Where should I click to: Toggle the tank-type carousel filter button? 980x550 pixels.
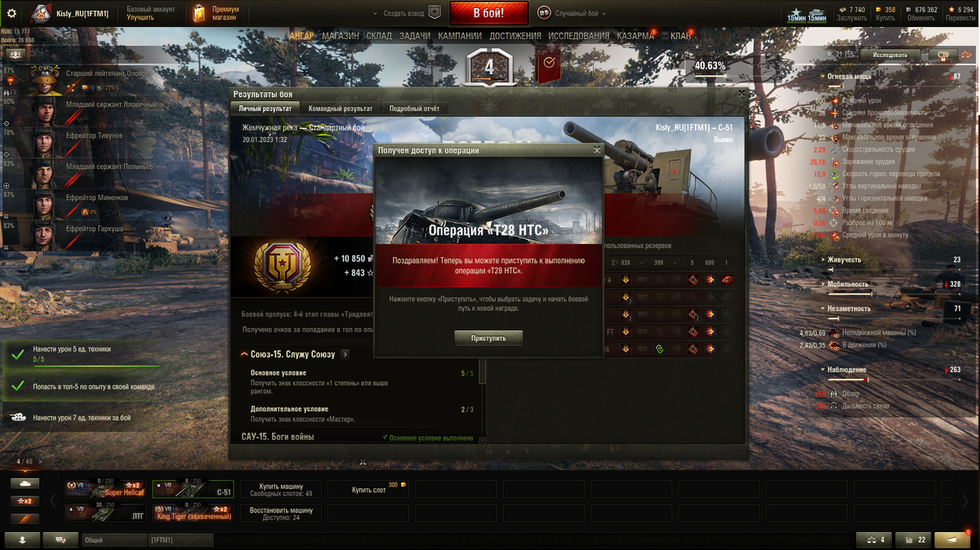click(24, 483)
